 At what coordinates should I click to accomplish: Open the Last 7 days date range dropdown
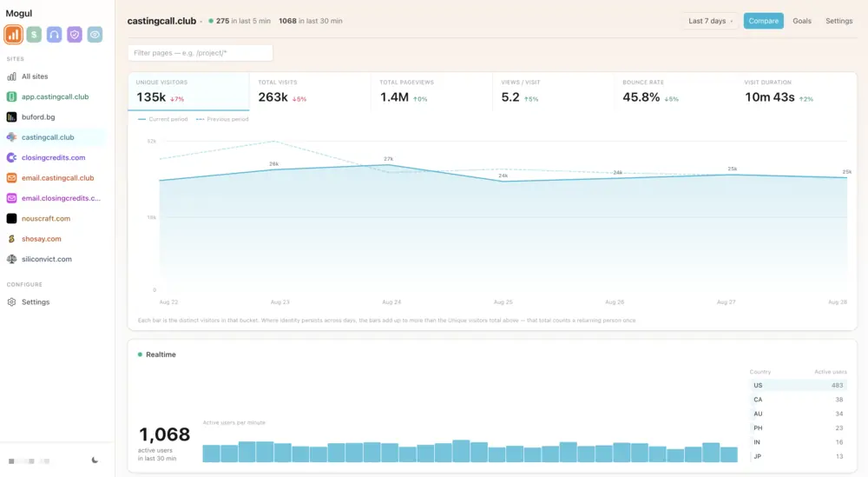[710, 21]
